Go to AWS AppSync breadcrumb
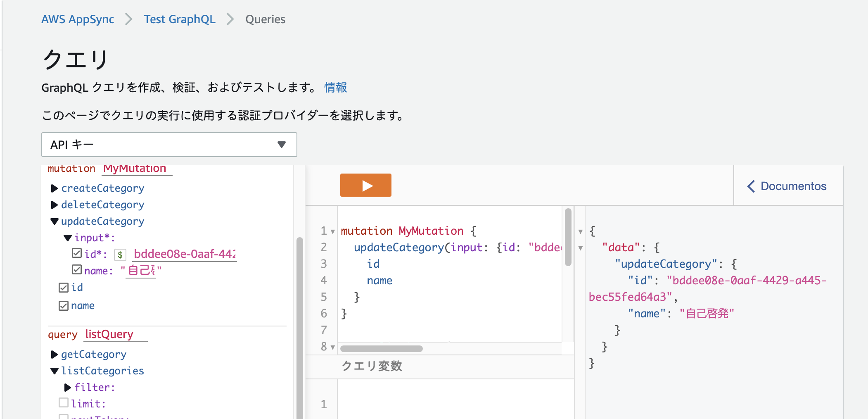Viewport: 868px width, 419px height. click(78, 19)
